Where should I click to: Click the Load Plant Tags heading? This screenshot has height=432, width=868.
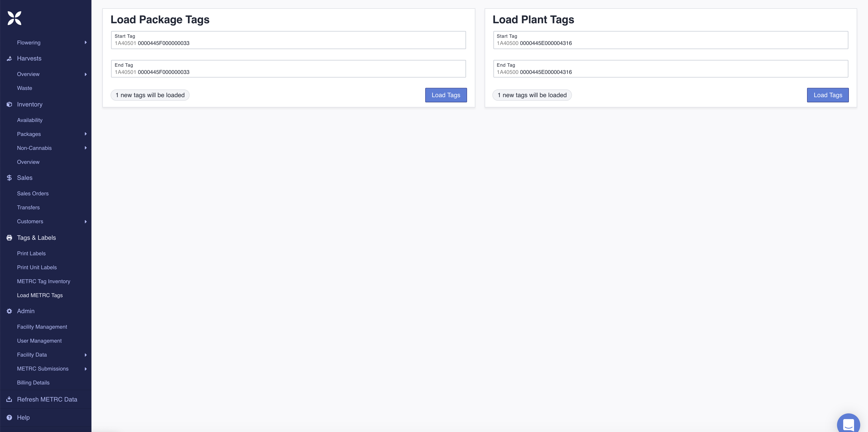[533, 20]
